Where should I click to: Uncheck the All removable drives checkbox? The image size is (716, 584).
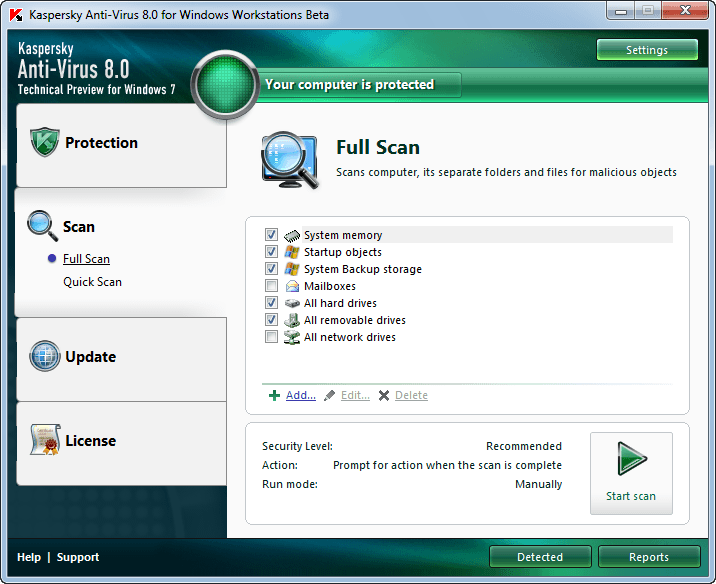point(271,320)
